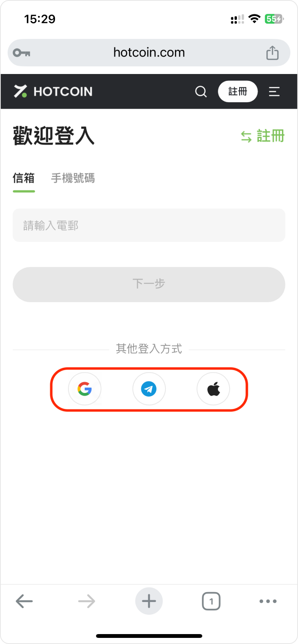This screenshot has width=298, height=644.
Task: Open the browser three-dot more menu
Action: pos(268,601)
